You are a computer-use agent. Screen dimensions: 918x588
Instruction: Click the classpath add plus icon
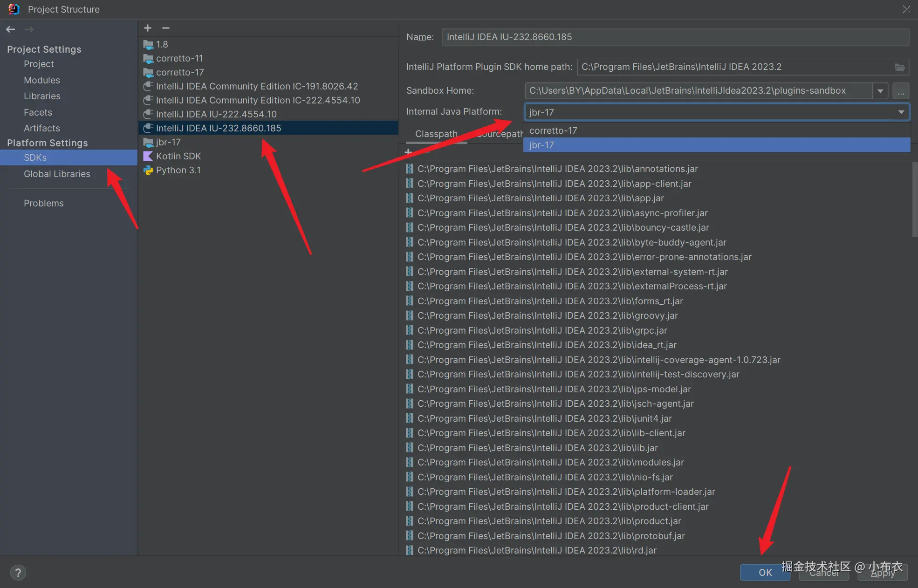[x=408, y=152]
